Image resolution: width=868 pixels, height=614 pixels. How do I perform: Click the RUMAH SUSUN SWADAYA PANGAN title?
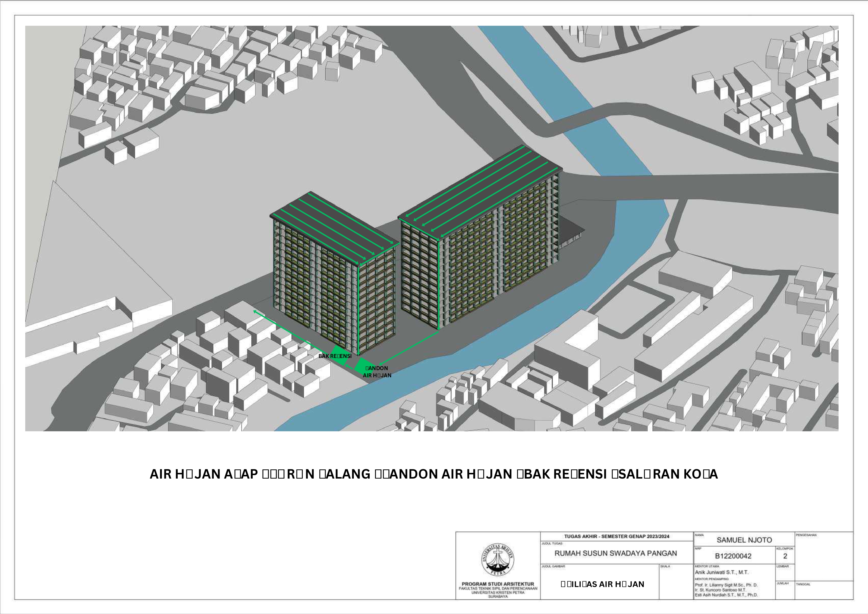pos(615,553)
